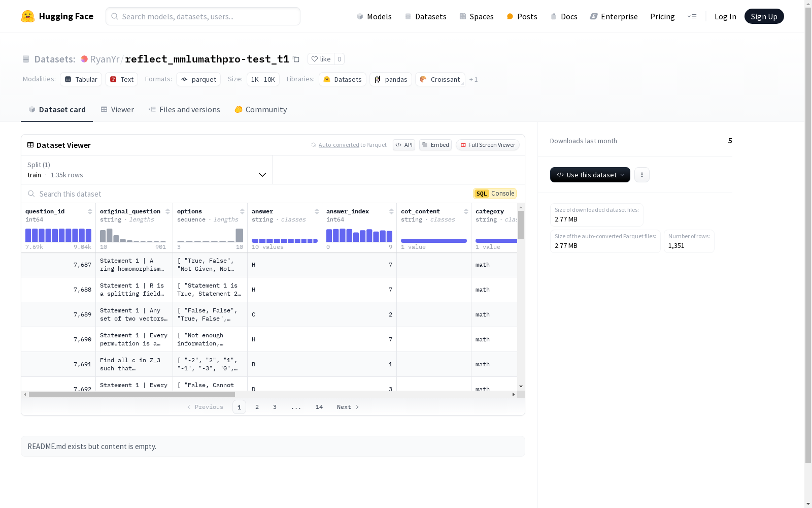Screen dimensions: 812x508
Task: Select the pandas library tag
Action: [x=391, y=79]
